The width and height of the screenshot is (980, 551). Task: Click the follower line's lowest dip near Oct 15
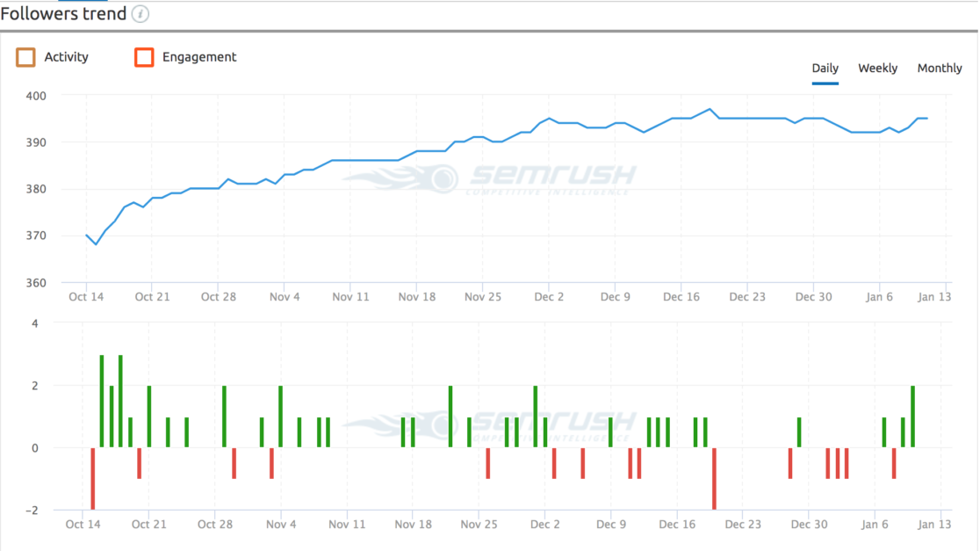pyautogui.click(x=96, y=243)
